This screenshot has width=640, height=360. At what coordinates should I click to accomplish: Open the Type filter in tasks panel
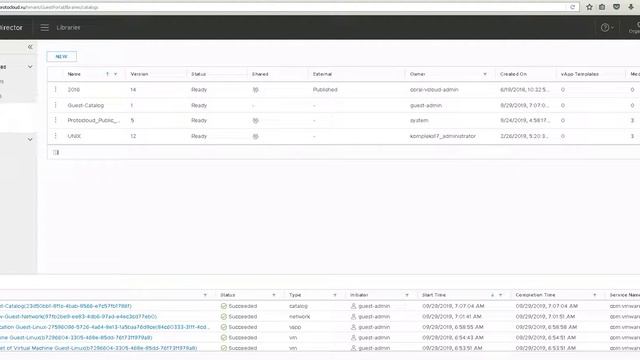coord(335,295)
